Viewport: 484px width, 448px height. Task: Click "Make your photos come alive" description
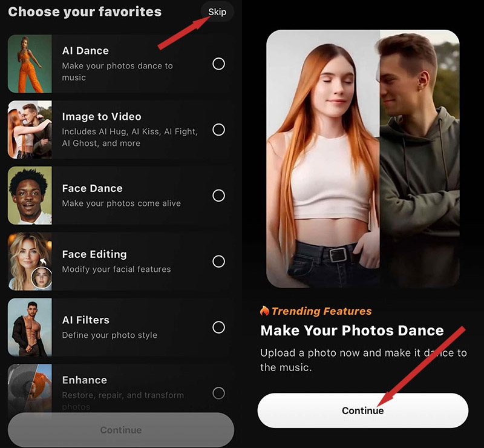click(122, 203)
